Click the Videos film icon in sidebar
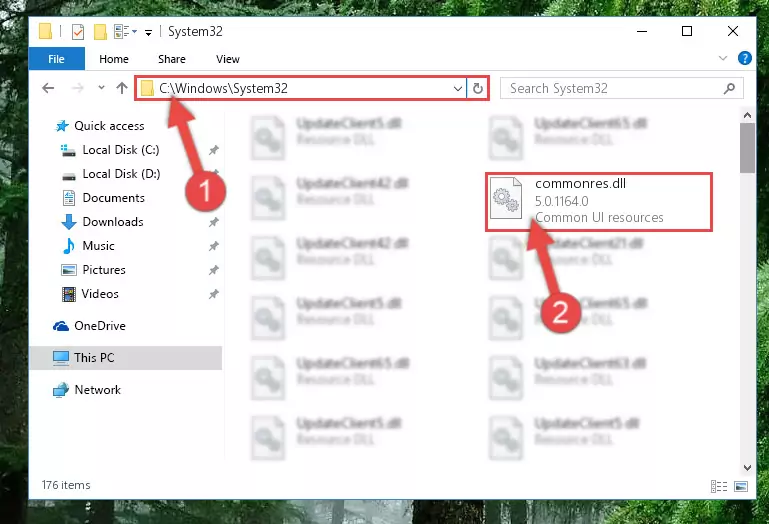 [69, 294]
